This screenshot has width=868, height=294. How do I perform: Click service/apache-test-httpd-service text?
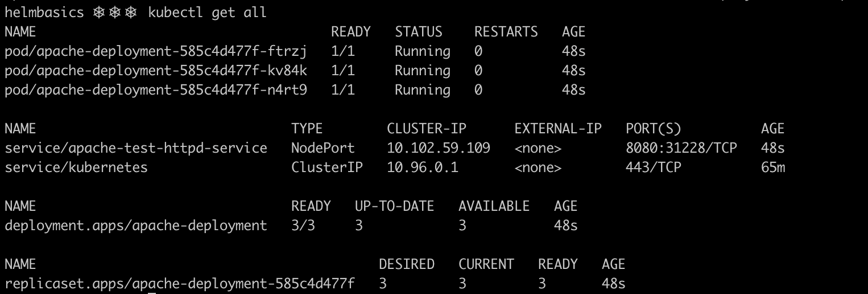pyautogui.click(x=136, y=149)
